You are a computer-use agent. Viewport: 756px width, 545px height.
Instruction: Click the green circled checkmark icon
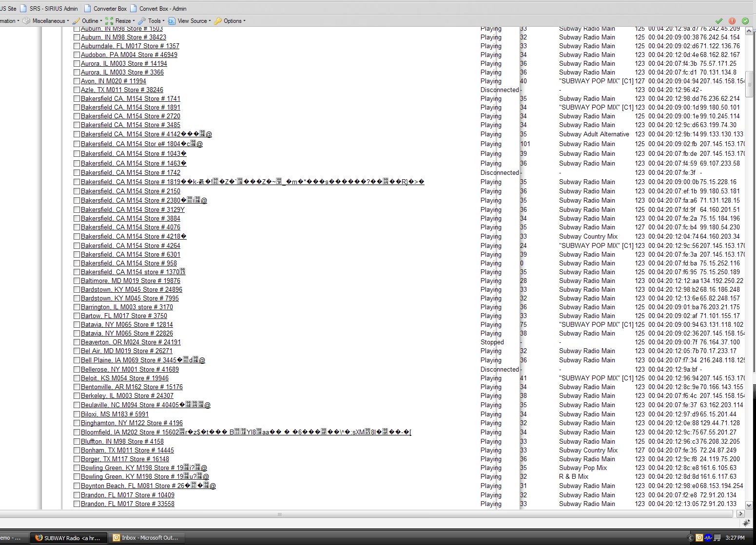pos(745,21)
